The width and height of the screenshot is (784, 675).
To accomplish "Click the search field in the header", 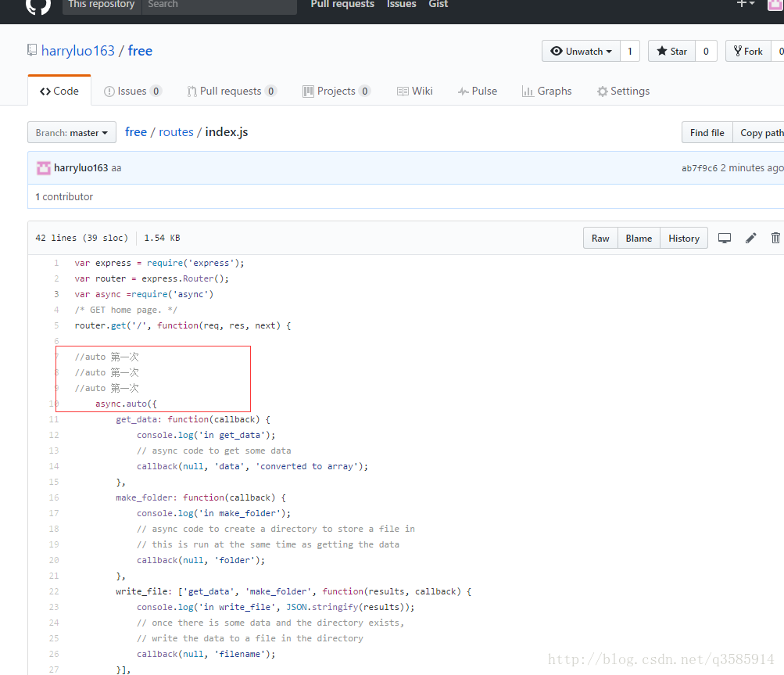I will (x=219, y=5).
